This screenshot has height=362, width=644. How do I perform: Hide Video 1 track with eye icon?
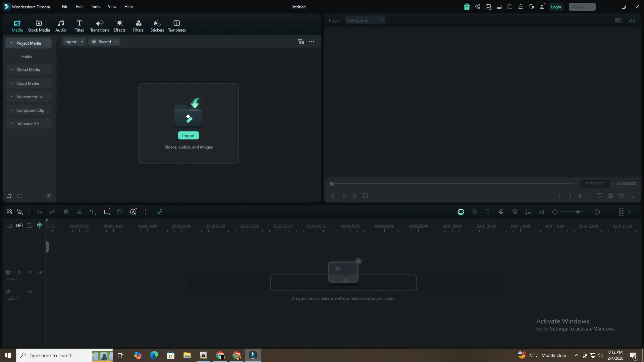(40, 273)
